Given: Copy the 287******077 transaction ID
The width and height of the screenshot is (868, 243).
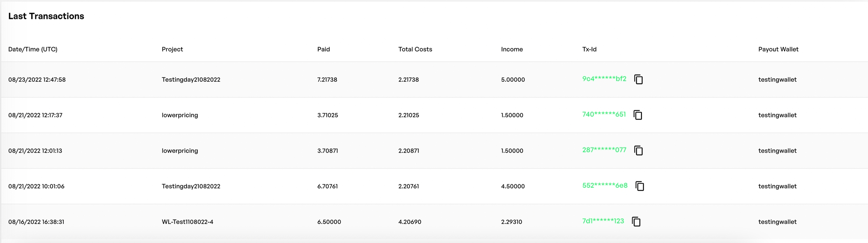Looking at the screenshot, I should pos(639,151).
